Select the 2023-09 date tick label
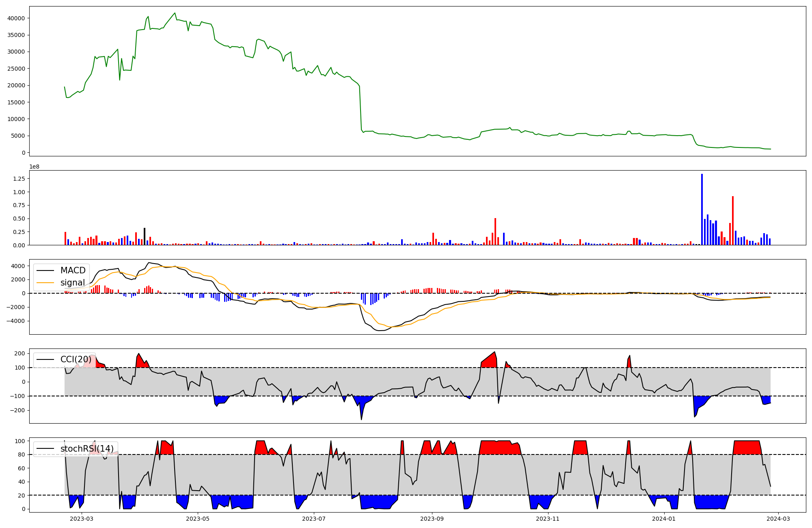Viewport: 812px width, 528px height. 432,519
